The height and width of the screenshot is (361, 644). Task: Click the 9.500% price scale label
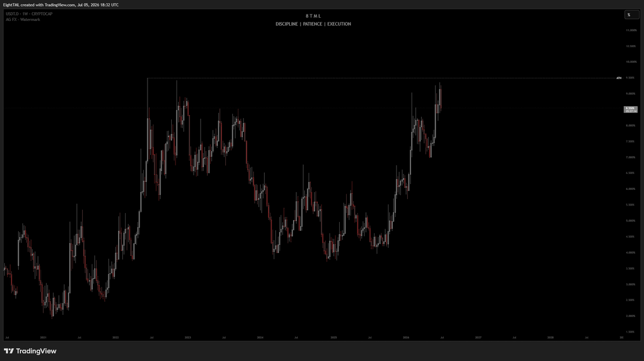[631, 78]
